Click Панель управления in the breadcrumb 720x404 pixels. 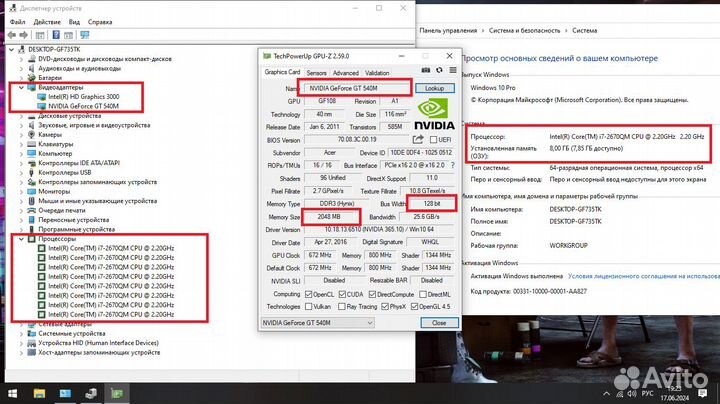pos(448,30)
